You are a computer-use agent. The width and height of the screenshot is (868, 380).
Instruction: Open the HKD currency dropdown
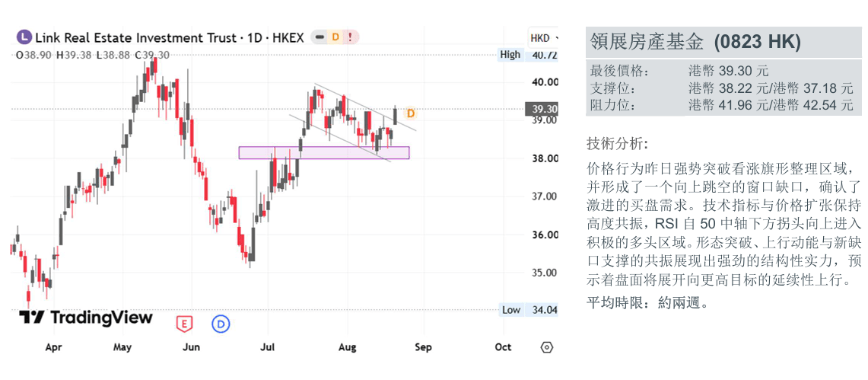[544, 38]
